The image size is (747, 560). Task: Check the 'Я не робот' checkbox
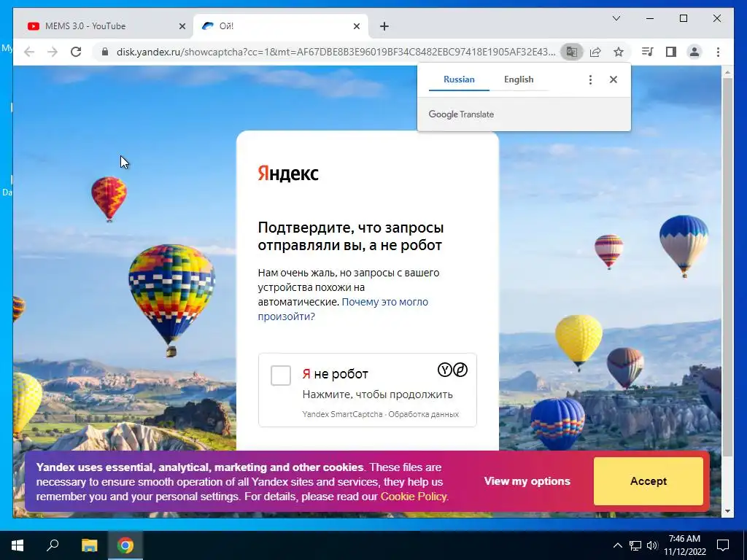coord(281,376)
